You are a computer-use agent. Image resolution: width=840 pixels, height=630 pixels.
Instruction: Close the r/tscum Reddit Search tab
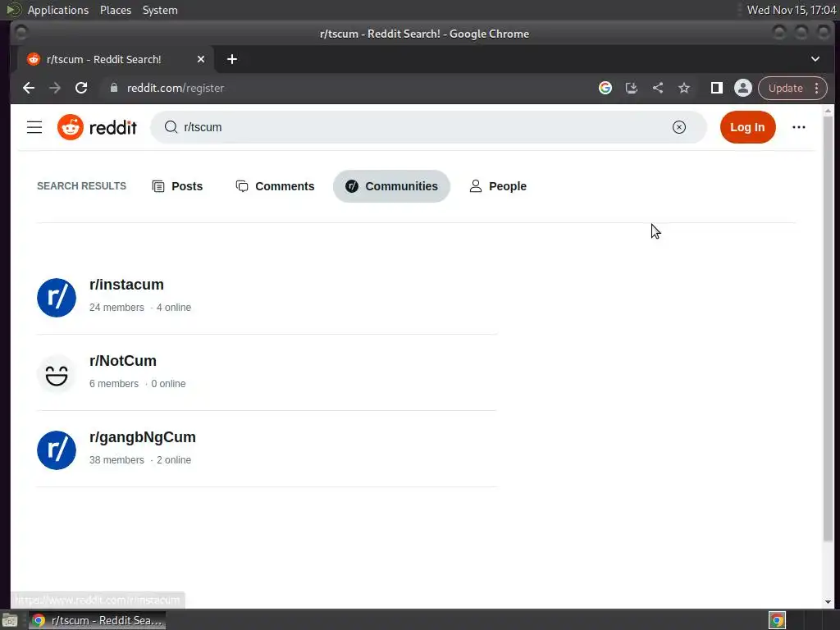point(200,59)
